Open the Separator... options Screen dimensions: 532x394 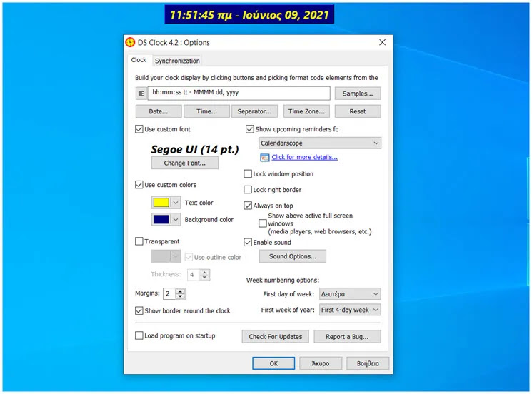(254, 111)
